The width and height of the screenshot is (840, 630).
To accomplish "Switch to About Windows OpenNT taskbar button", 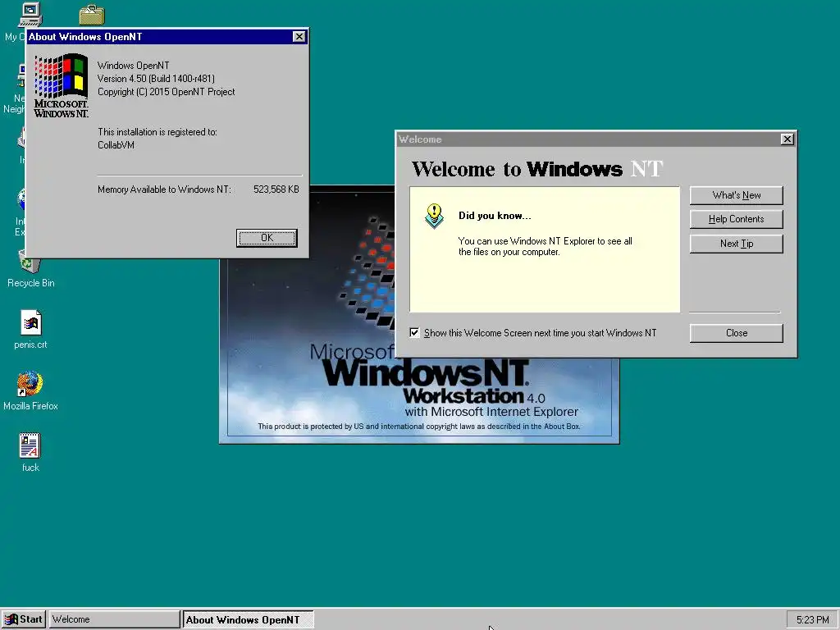I will click(x=248, y=620).
